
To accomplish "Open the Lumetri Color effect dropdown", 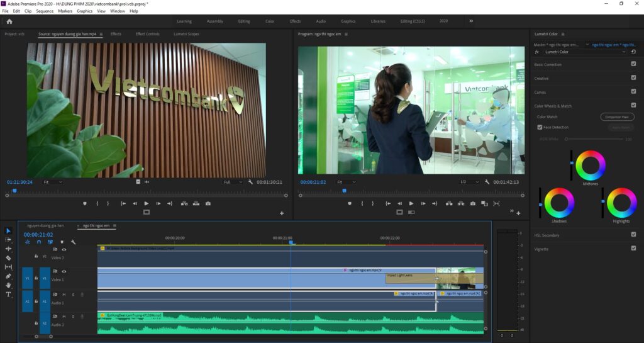I will coord(586,52).
